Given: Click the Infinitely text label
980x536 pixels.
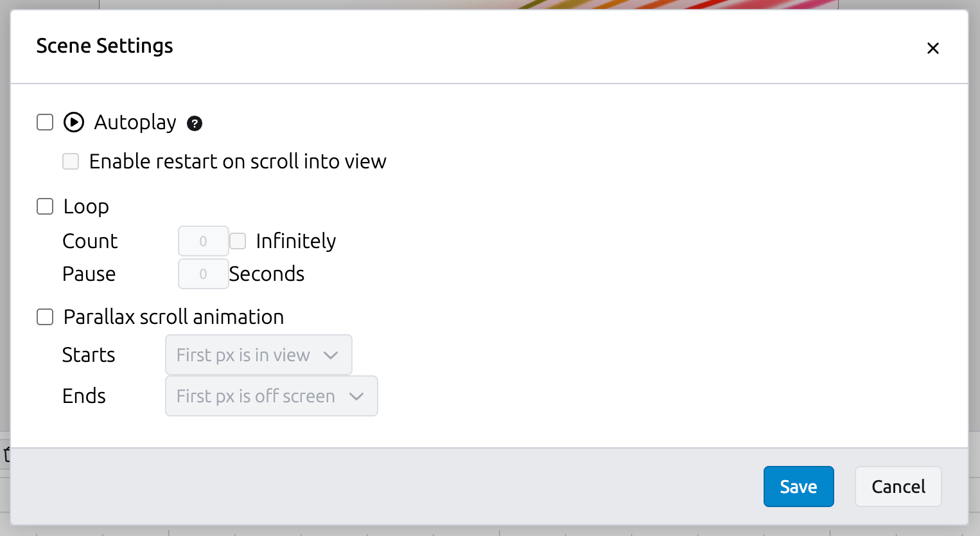Looking at the screenshot, I should coord(295,241).
